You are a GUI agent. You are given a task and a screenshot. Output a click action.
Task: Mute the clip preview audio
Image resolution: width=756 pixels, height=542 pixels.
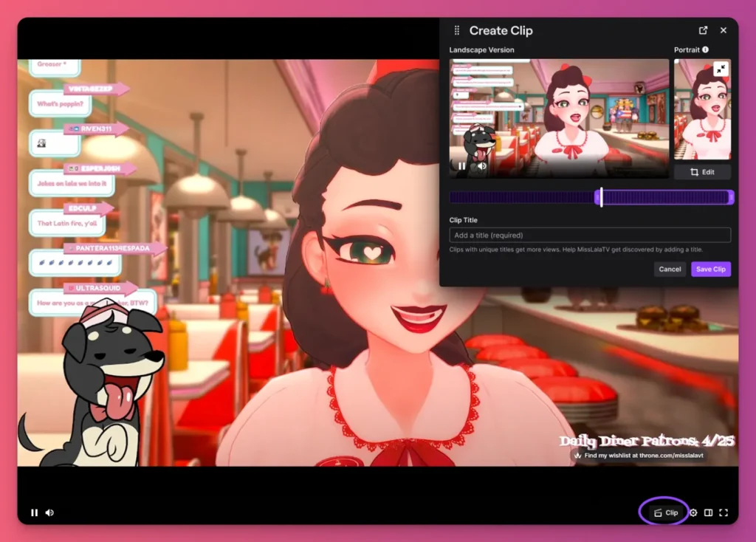(481, 166)
